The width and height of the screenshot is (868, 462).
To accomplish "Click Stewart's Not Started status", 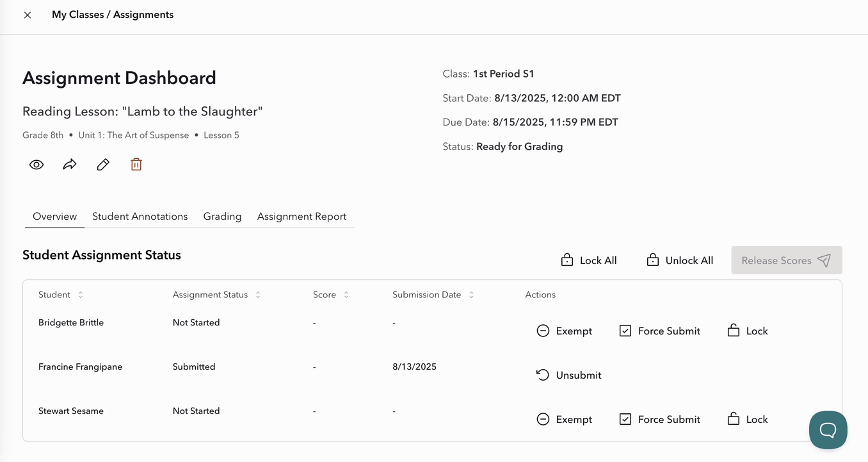I will [196, 411].
